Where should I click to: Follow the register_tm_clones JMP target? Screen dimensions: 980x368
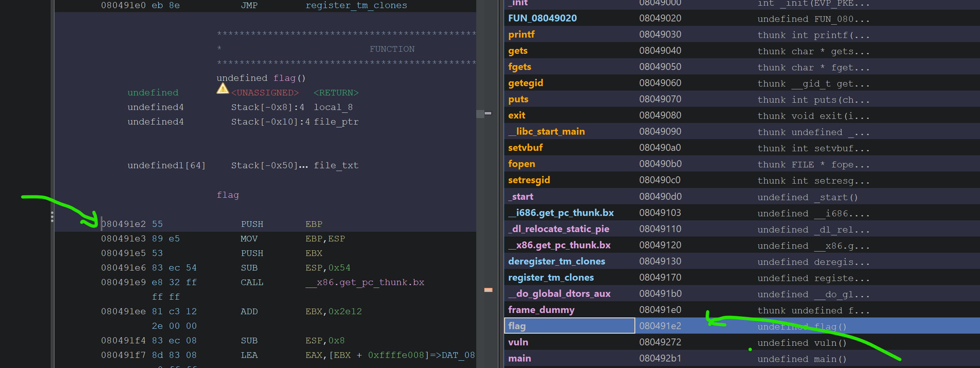pos(356,5)
